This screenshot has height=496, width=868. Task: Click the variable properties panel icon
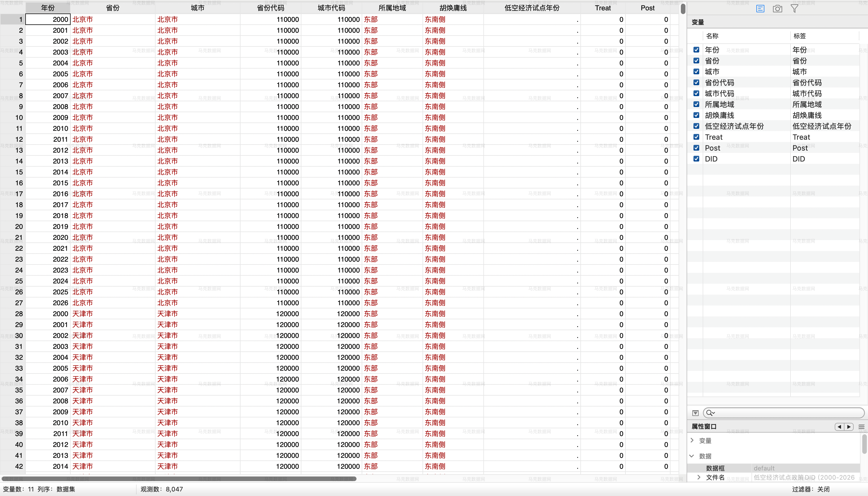pyautogui.click(x=760, y=9)
